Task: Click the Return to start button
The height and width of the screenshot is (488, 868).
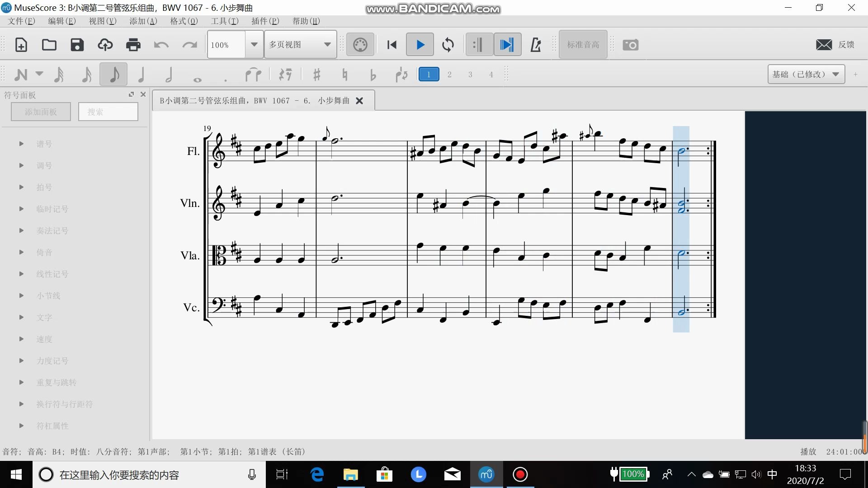Action: (x=392, y=44)
